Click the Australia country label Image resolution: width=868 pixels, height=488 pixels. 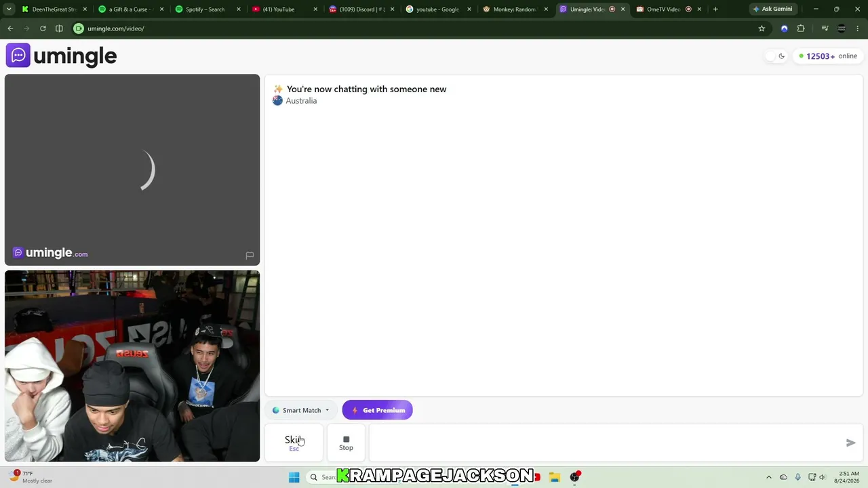(x=301, y=101)
